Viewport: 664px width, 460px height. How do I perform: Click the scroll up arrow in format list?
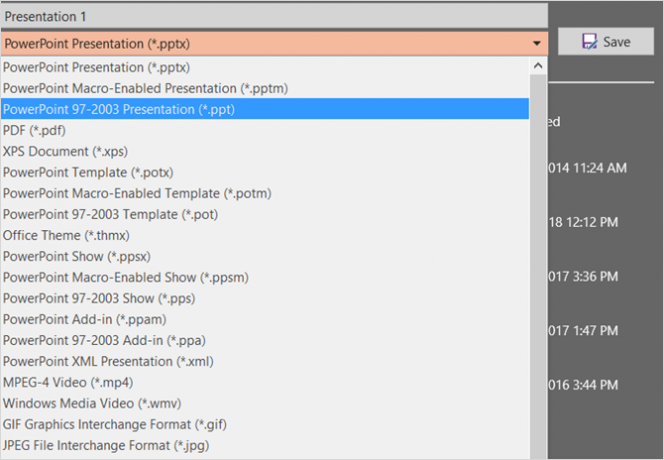pos(538,66)
